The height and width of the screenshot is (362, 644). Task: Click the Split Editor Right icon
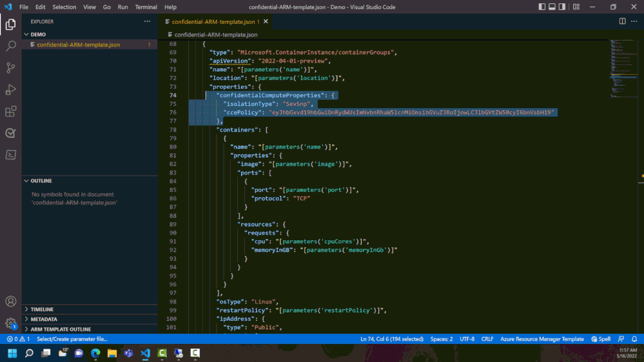[622, 21]
